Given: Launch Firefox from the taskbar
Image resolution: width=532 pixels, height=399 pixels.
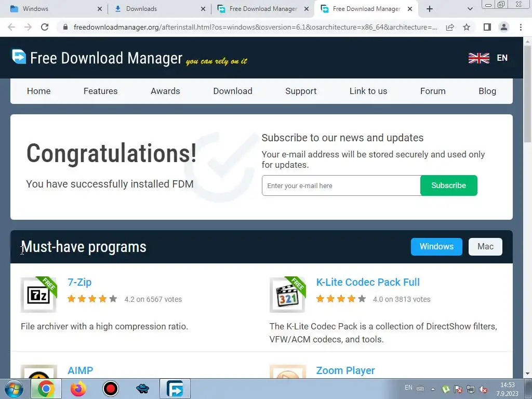Looking at the screenshot, I should (78, 389).
